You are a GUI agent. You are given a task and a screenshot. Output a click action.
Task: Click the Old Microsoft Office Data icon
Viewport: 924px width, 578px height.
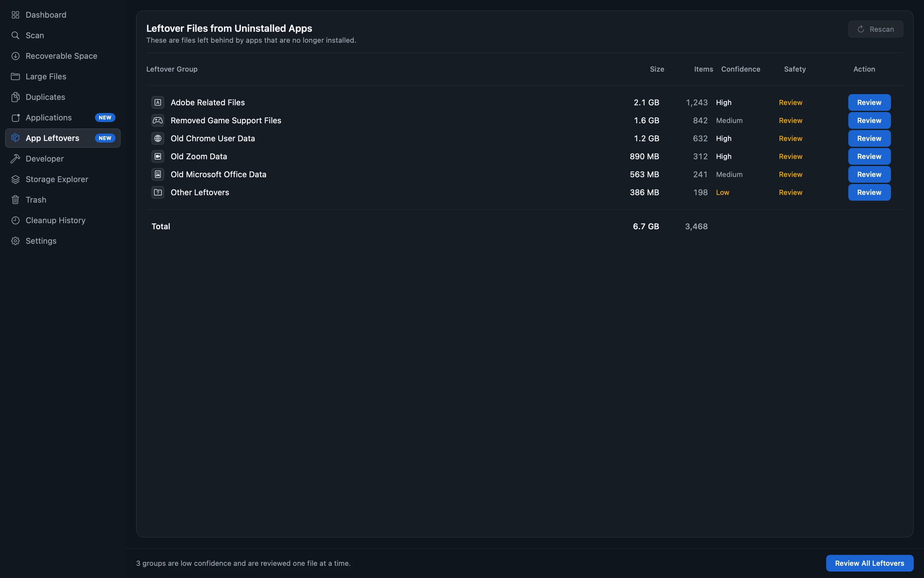(x=158, y=174)
